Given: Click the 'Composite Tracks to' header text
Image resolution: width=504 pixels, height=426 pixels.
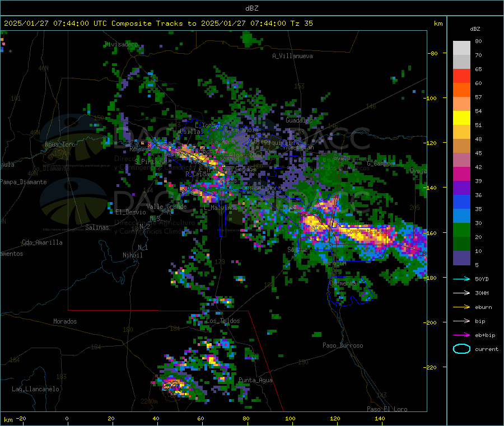Looking at the screenshot, I should (x=154, y=24).
